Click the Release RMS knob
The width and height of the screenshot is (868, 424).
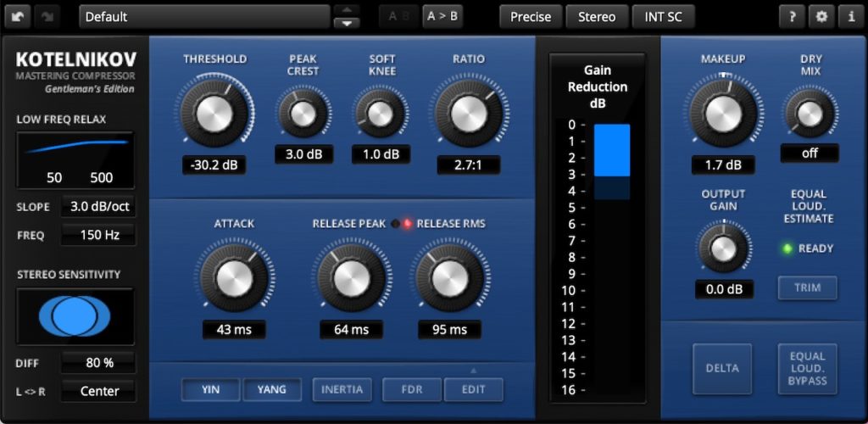coord(449,278)
